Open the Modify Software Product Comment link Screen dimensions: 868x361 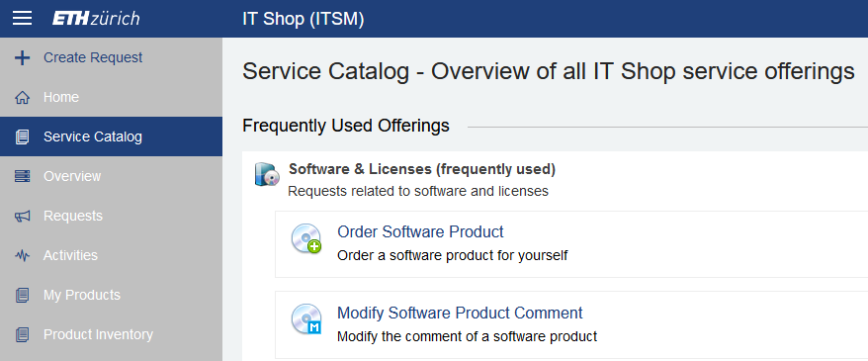[x=460, y=313]
